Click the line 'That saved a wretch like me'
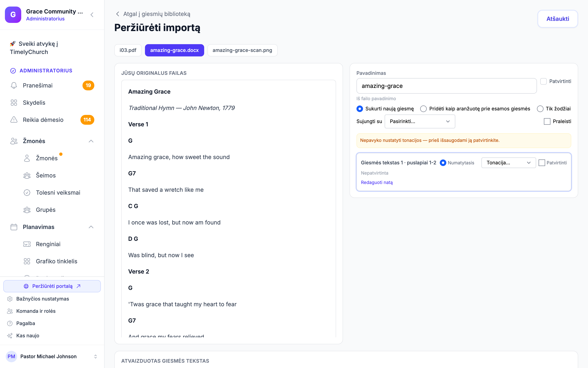This screenshot has height=368, width=588. (166, 190)
